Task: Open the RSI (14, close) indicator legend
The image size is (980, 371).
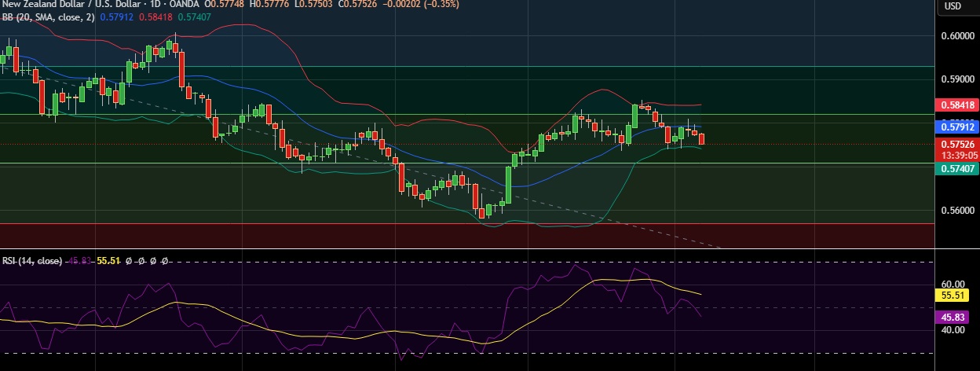Action: (31, 260)
